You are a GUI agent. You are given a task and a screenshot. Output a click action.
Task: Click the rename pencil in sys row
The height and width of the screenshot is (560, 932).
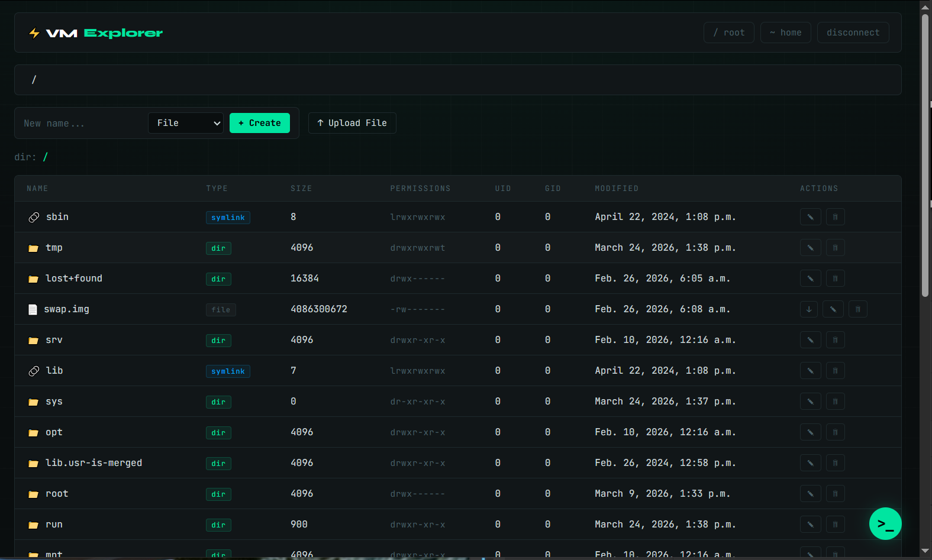pos(810,402)
